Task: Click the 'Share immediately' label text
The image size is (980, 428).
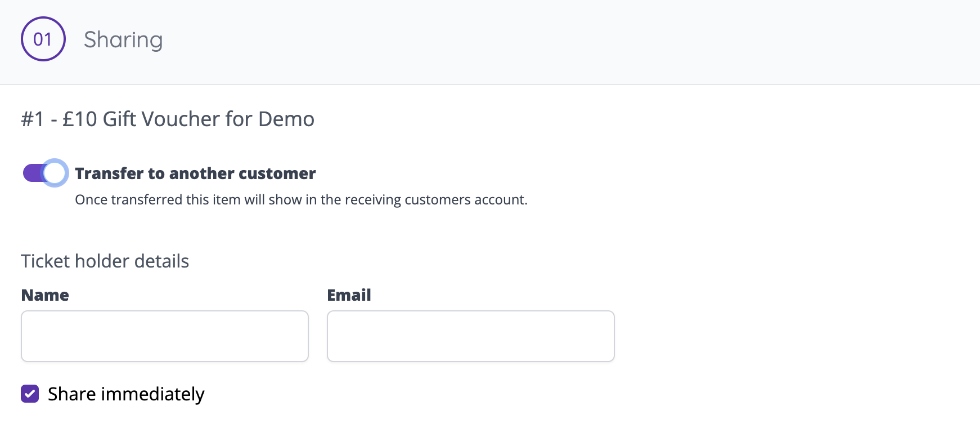Action: point(126,394)
